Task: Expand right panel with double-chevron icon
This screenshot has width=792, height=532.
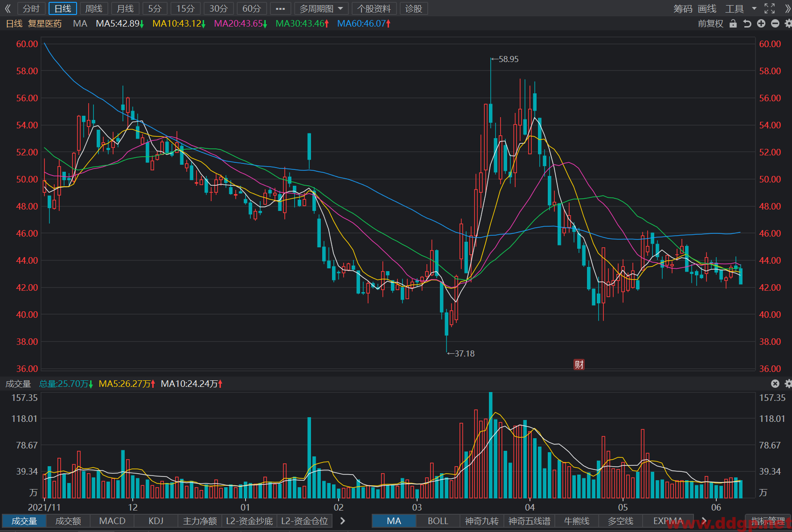Action: pyautogui.click(x=787, y=8)
